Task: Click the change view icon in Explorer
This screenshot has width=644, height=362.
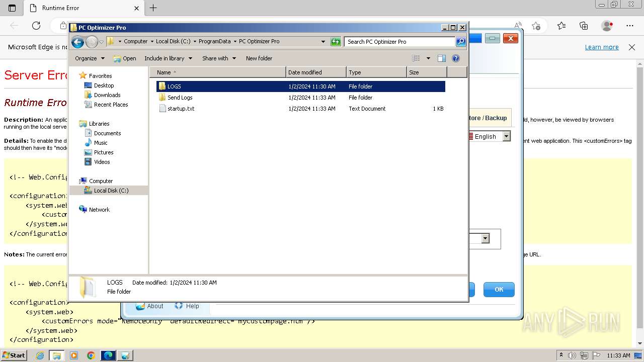Action: tap(416, 58)
